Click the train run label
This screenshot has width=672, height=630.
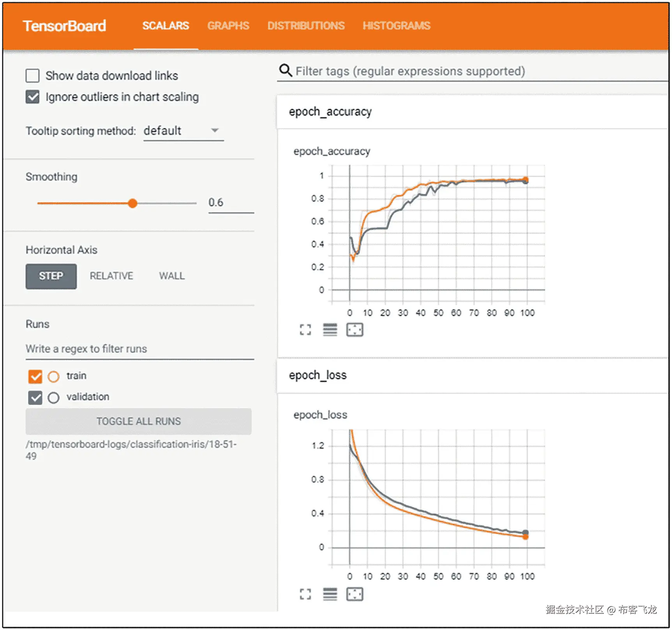tap(76, 376)
